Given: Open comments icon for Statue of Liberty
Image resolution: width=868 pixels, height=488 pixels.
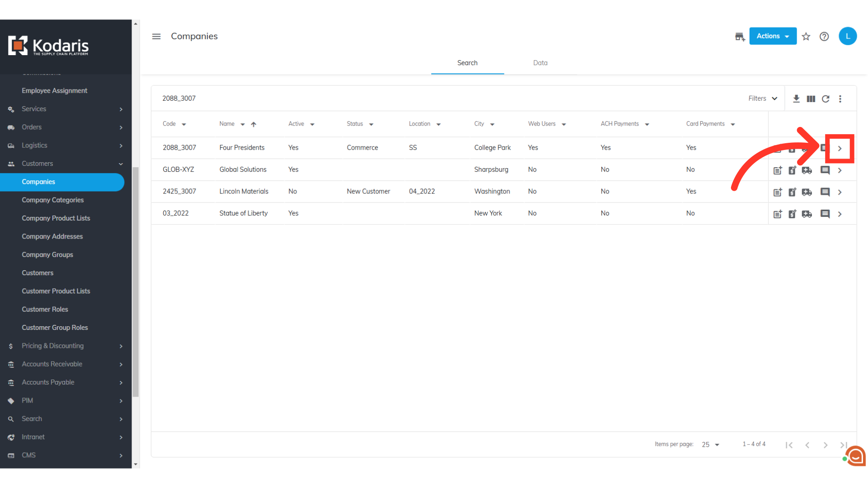Looking at the screenshot, I should click(x=825, y=214).
